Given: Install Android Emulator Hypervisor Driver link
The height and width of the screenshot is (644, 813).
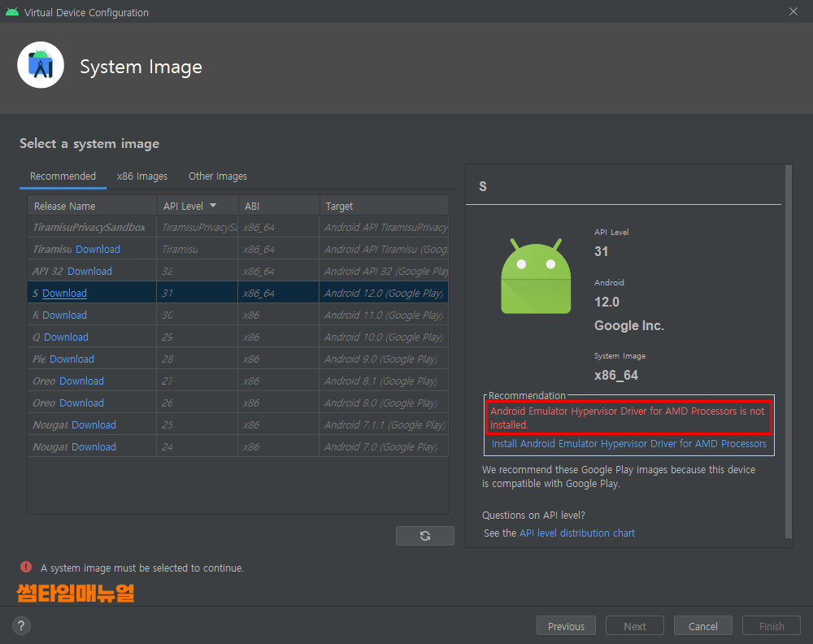Looking at the screenshot, I should [629, 444].
